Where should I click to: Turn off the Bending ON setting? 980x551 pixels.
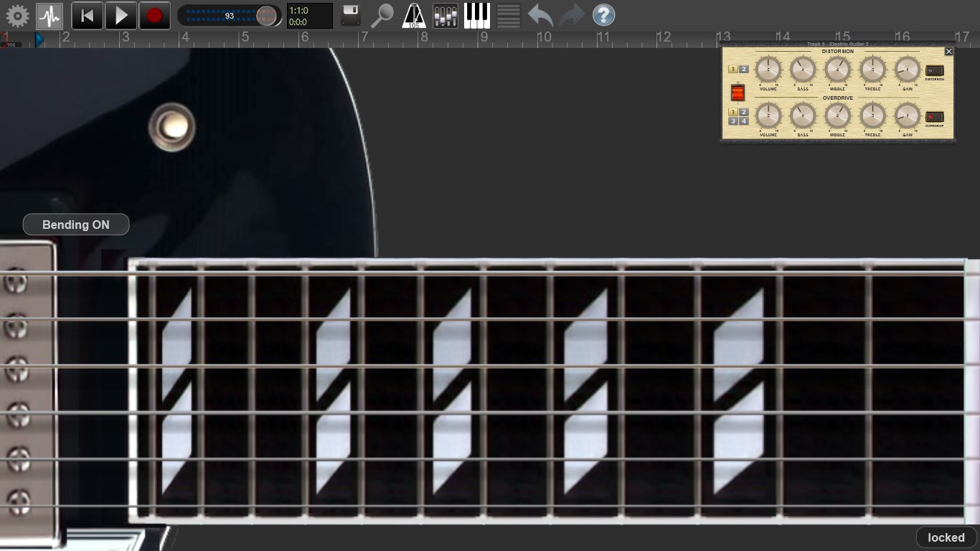pyautogui.click(x=75, y=224)
